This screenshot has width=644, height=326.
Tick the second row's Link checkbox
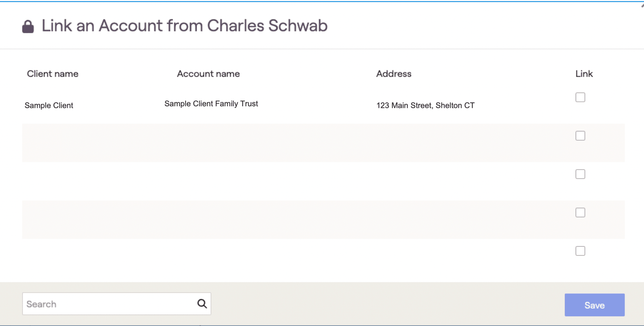[580, 136]
